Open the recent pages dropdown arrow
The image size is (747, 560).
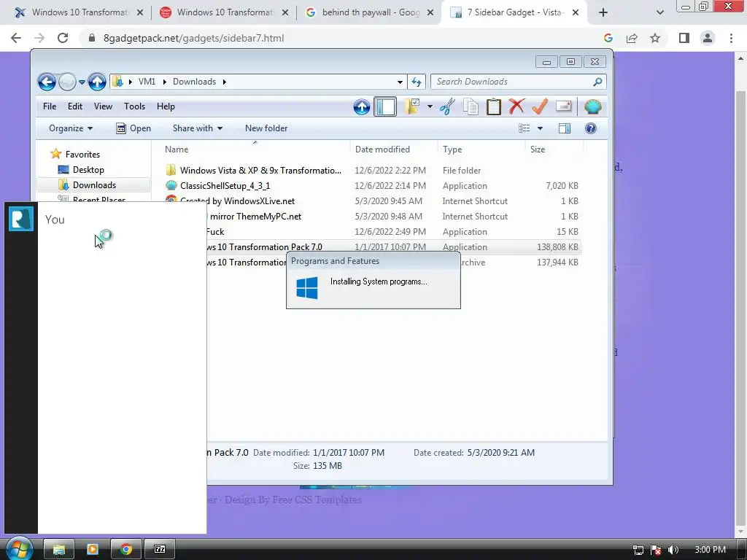(x=82, y=82)
